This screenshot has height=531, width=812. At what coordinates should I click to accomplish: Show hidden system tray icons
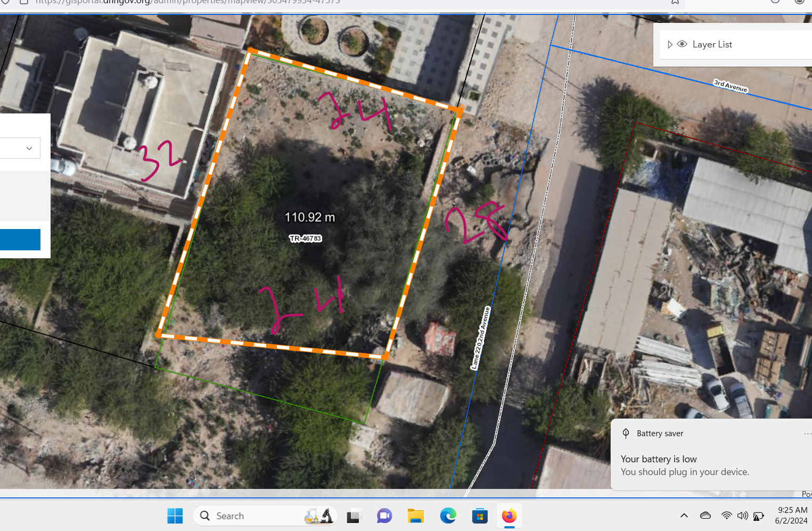(684, 516)
